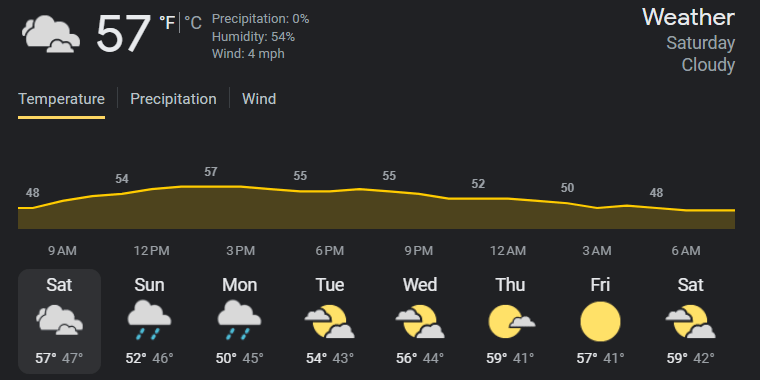
Task: Select today's Sat forecast card
Action: [x=60, y=321]
